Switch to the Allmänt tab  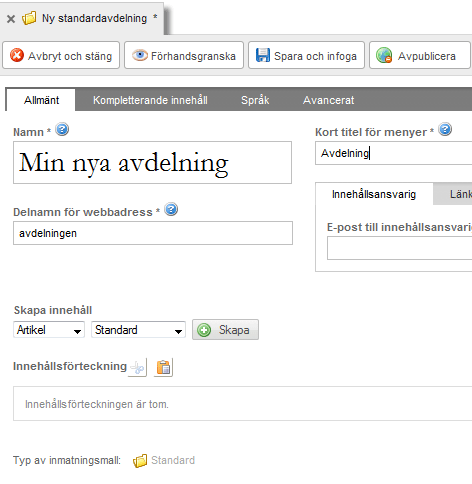[41, 100]
